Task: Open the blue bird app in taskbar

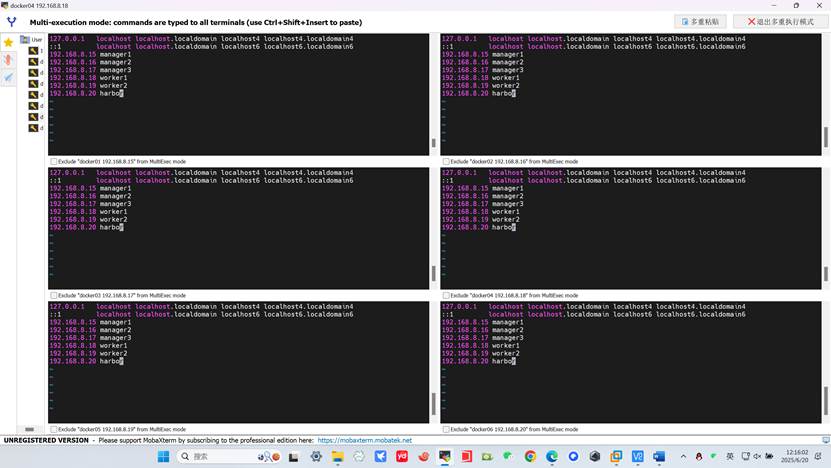Action: (381, 456)
